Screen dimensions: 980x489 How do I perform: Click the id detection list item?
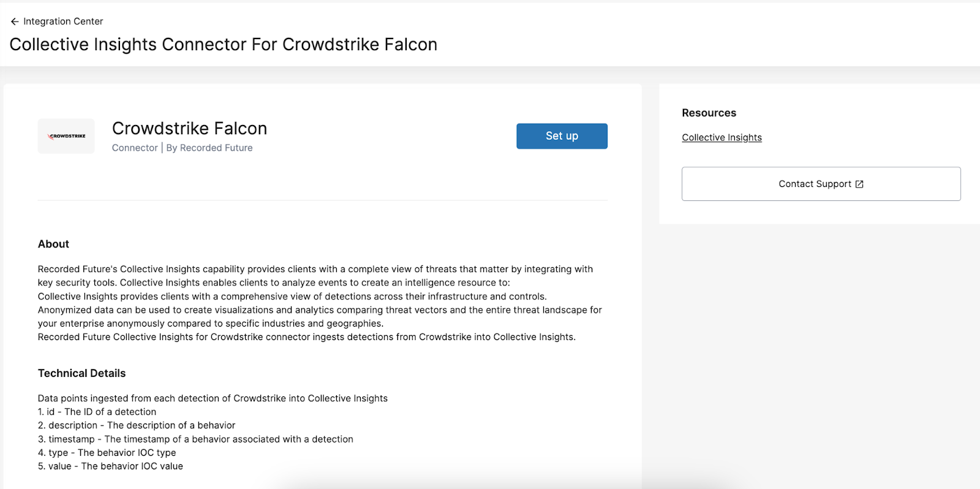[97, 412]
